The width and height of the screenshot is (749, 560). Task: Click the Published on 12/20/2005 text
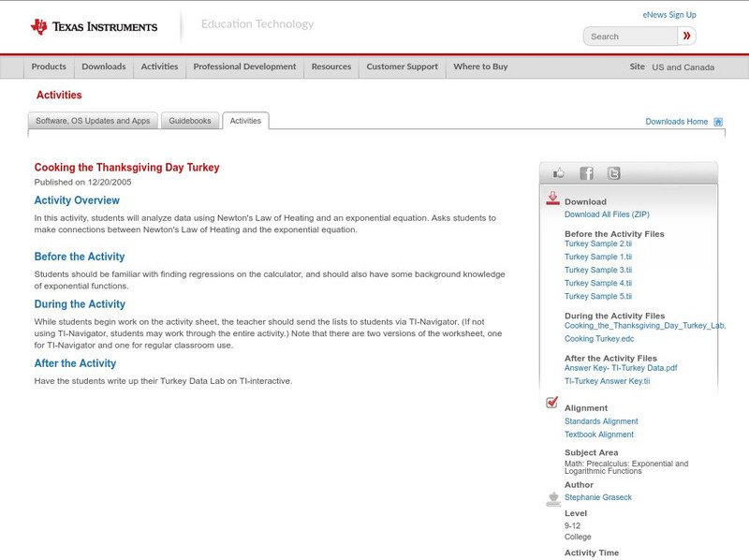[x=82, y=182]
